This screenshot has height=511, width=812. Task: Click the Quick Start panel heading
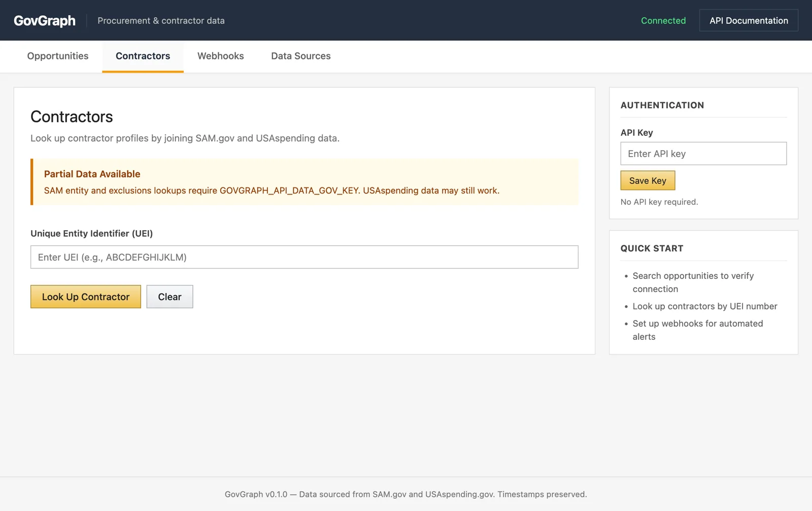click(652, 248)
